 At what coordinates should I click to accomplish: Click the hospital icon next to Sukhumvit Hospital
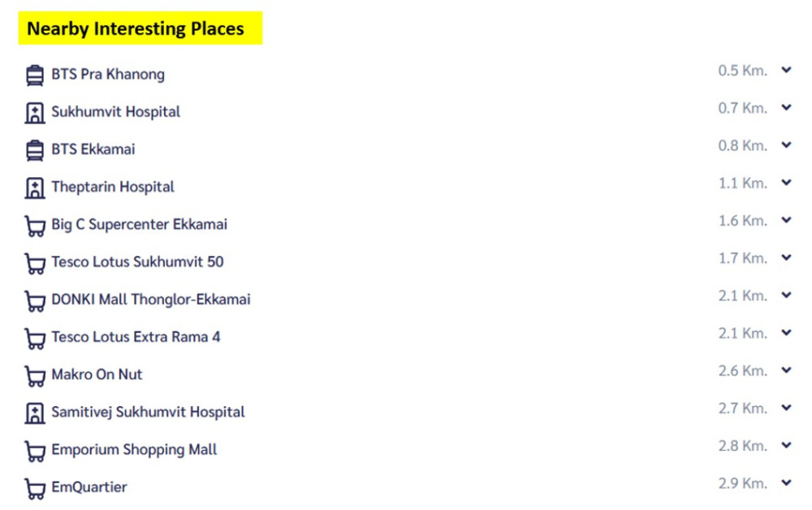[35, 113]
